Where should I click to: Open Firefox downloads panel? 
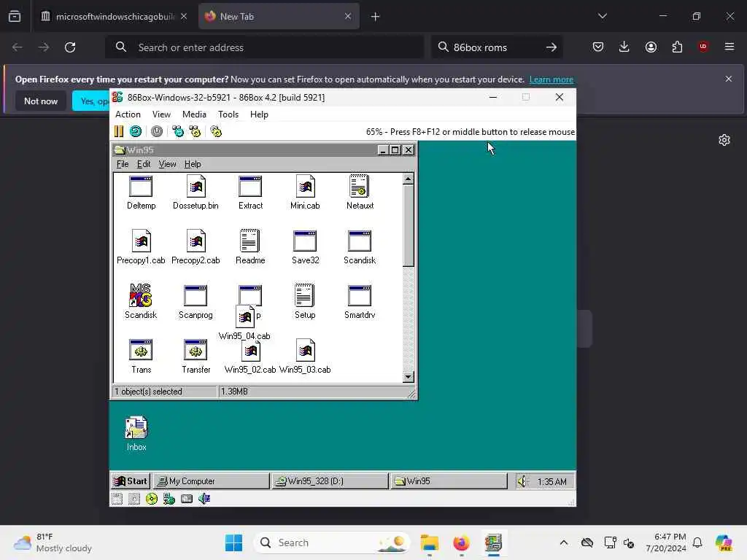click(624, 47)
